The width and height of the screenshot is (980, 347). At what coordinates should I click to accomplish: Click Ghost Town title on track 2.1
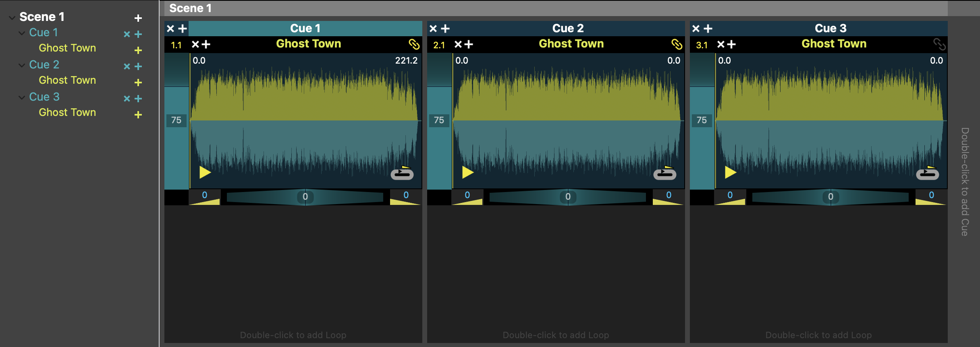[x=571, y=44]
